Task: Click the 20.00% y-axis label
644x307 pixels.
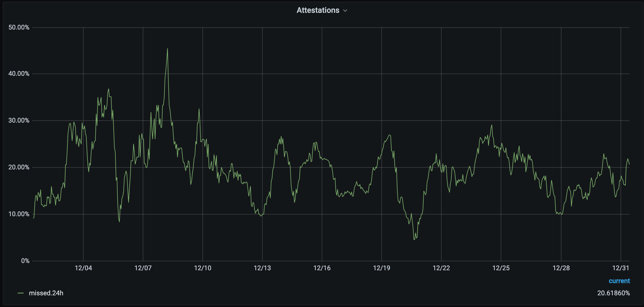Action: click(x=19, y=167)
